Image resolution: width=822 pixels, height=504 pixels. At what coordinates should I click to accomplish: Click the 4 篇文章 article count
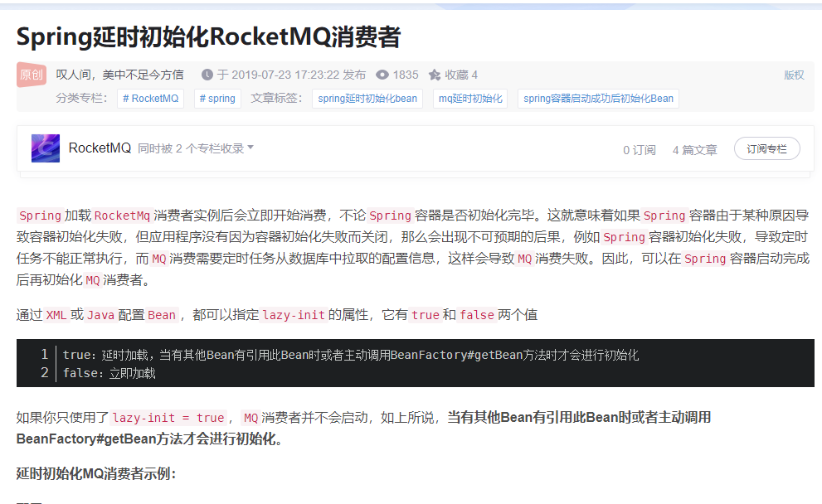click(694, 150)
